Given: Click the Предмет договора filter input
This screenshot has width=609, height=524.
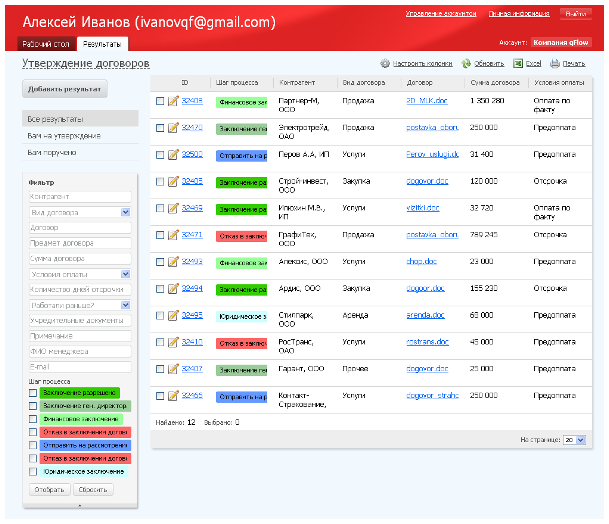Looking at the screenshot, I should pyautogui.click(x=80, y=243).
